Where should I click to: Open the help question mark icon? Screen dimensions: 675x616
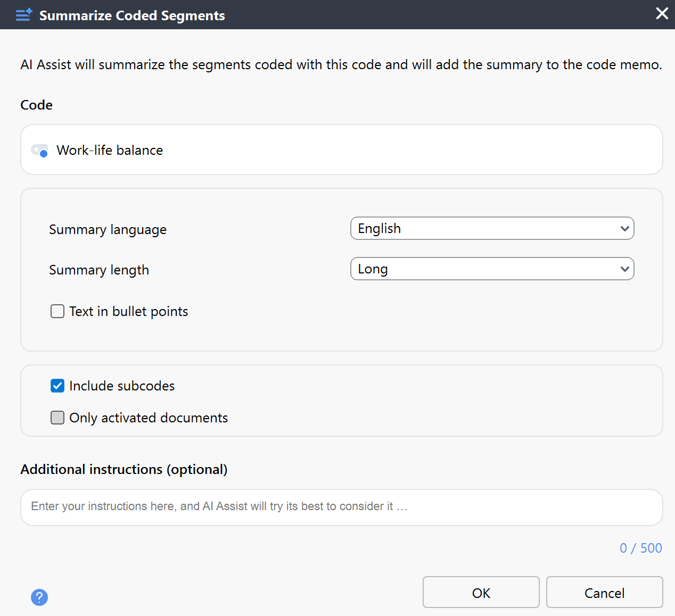coord(39,597)
